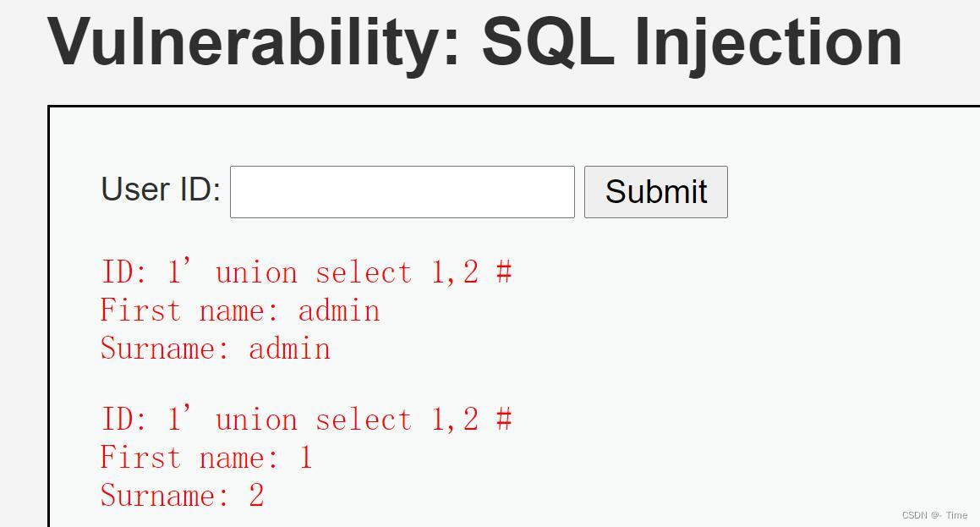Click the value "2" after Surname
The height and width of the screenshot is (527, 980).
(256, 496)
